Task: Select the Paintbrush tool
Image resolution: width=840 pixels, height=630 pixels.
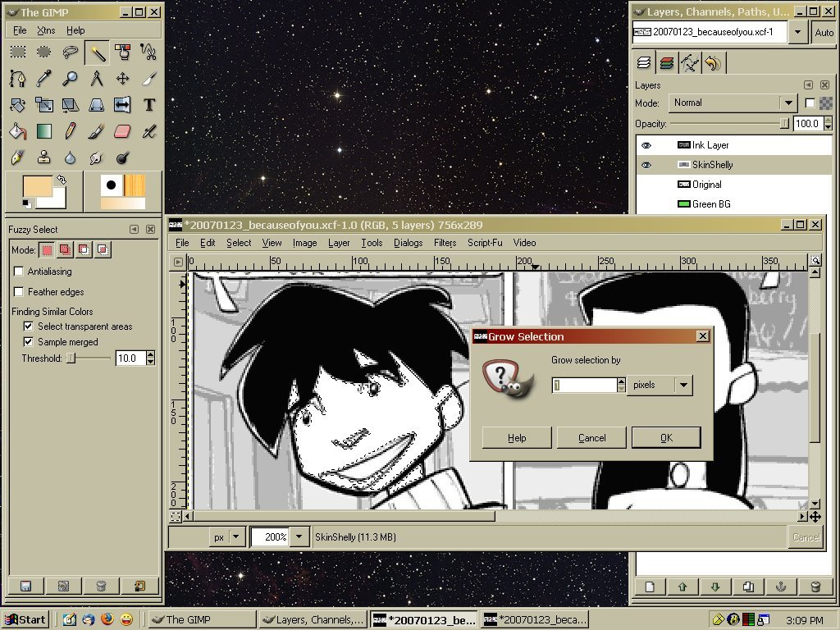Action: point(97,130)
